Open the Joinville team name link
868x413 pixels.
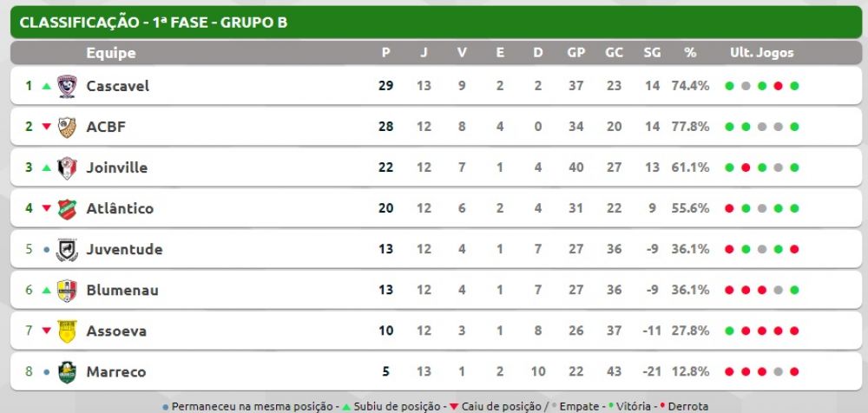117,167
